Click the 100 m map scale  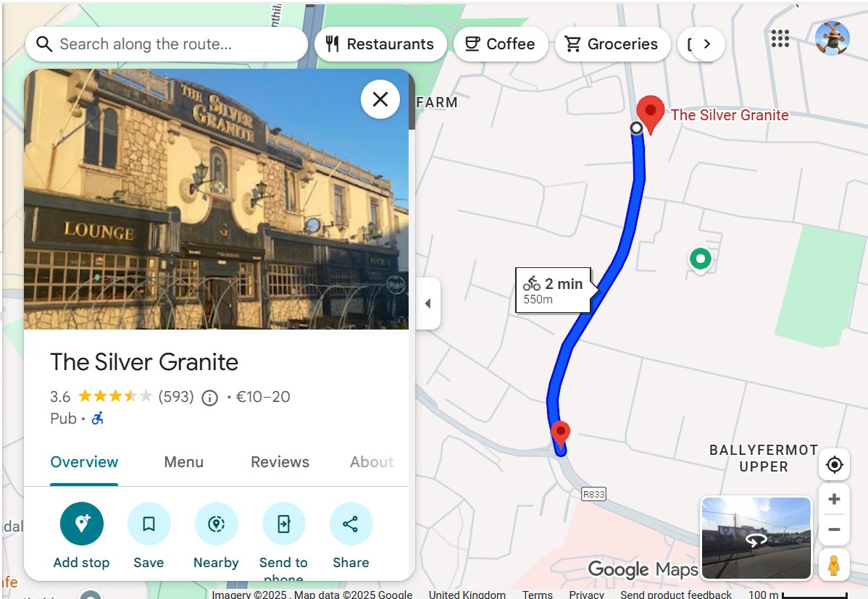(x=798, y=594)
